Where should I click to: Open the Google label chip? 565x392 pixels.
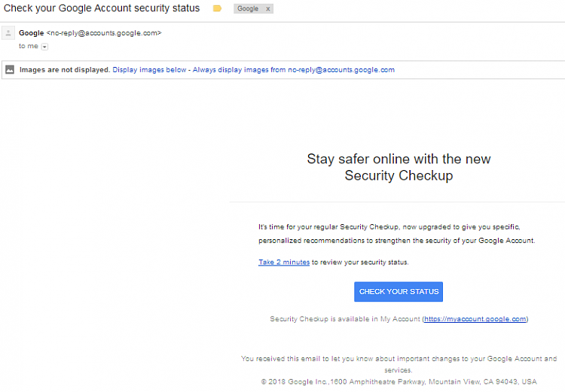coord(248,8)
